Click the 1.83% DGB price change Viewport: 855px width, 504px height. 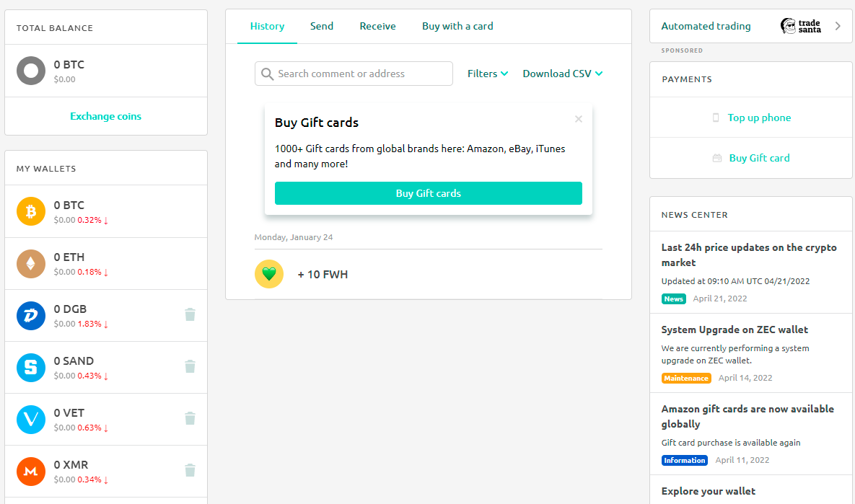(x=92, y=324)
